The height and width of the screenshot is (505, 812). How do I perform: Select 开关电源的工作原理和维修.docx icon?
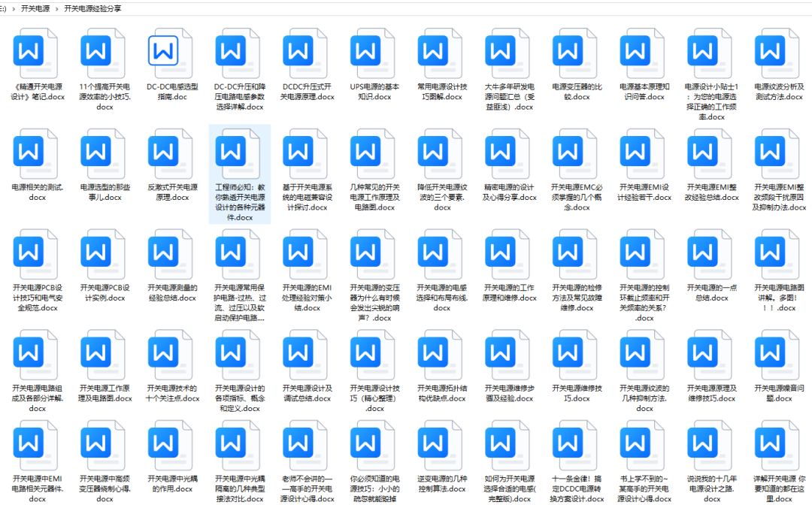coord(507,255)
